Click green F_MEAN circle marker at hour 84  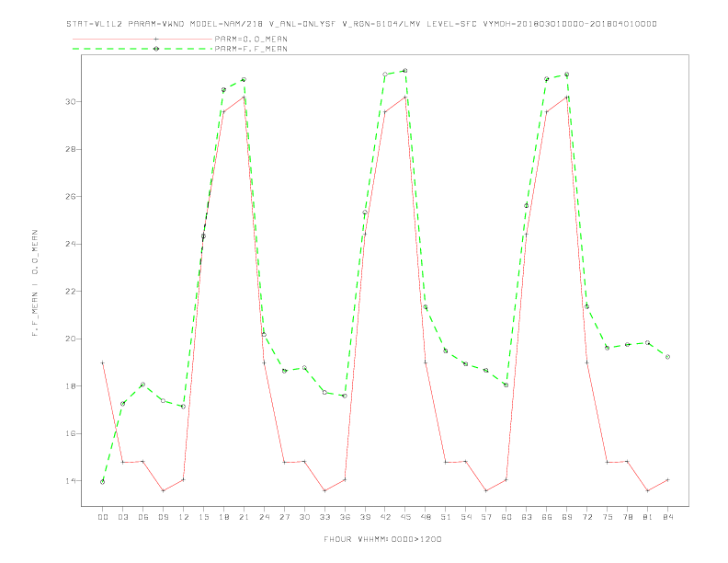coord(667,357)
